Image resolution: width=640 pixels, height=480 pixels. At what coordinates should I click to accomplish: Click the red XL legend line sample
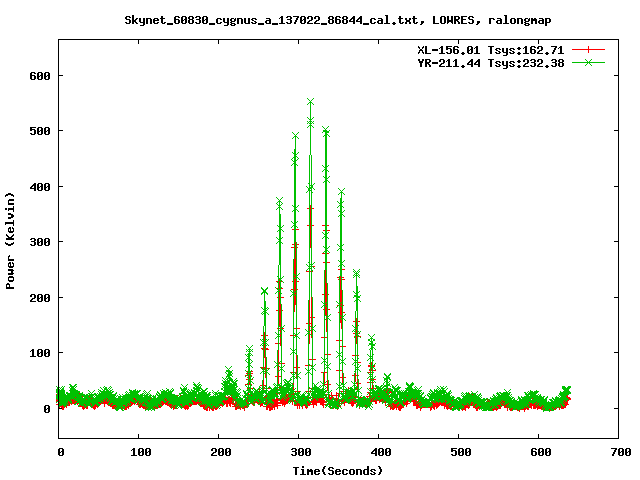(588, 50)
